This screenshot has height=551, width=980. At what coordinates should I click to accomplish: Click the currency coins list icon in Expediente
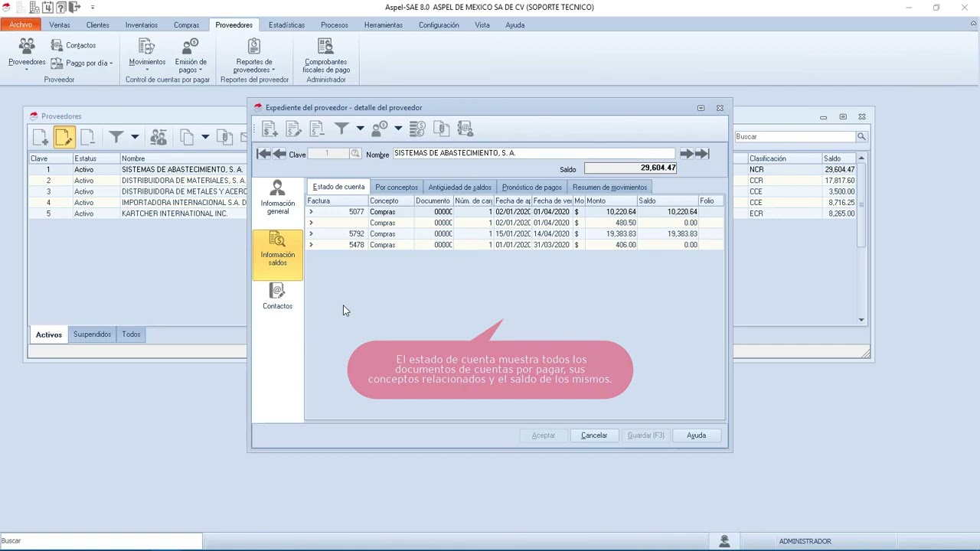417,129
